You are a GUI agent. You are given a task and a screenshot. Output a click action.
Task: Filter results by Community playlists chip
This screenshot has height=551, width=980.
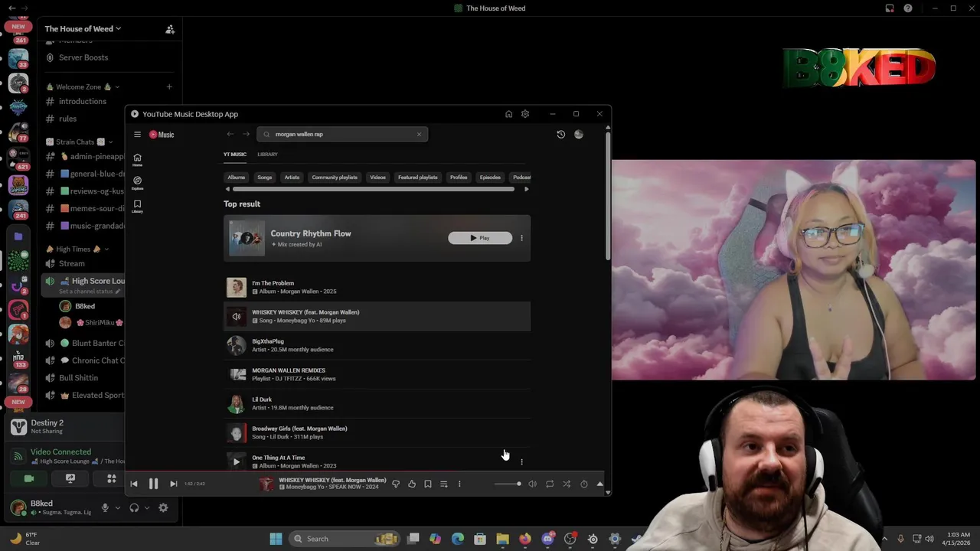[335, 177]
